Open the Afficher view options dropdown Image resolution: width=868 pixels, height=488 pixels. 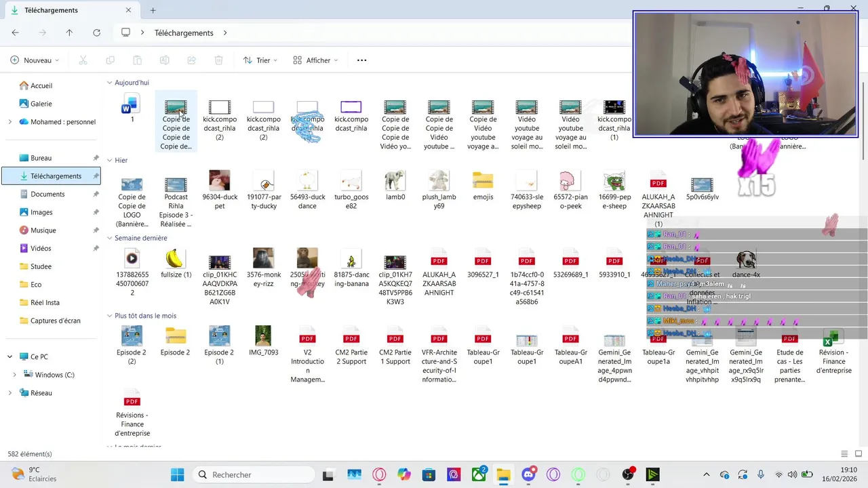(x=315, y=60)
